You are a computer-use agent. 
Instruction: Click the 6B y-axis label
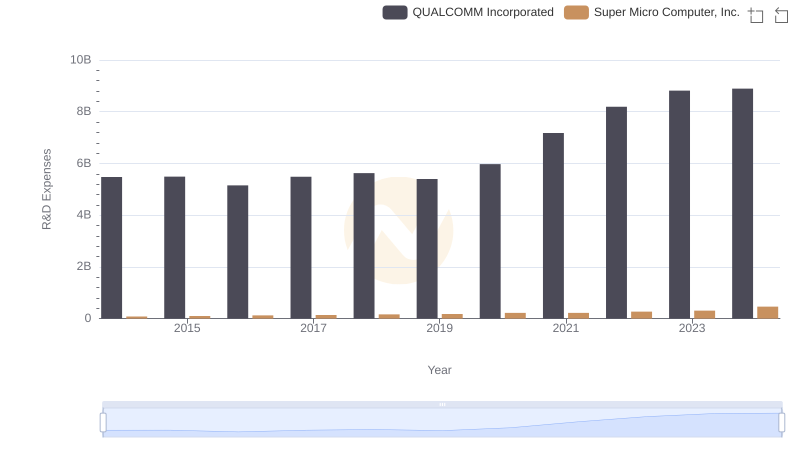[x=84, y=164]
